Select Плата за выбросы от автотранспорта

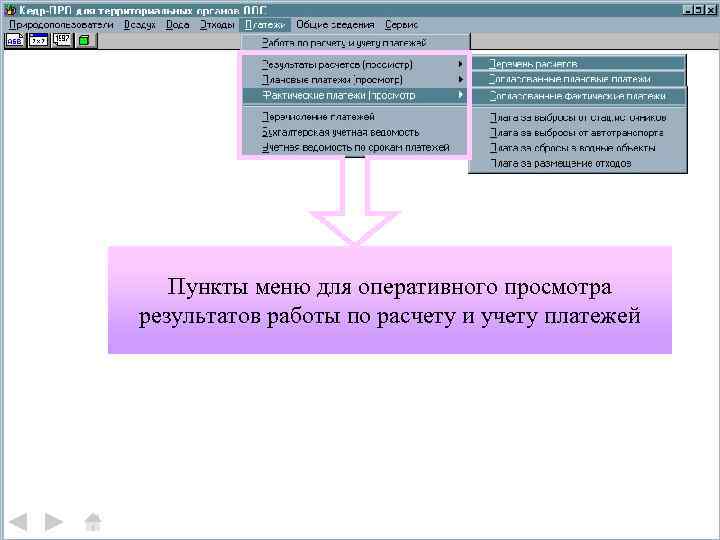pos(578,133)
